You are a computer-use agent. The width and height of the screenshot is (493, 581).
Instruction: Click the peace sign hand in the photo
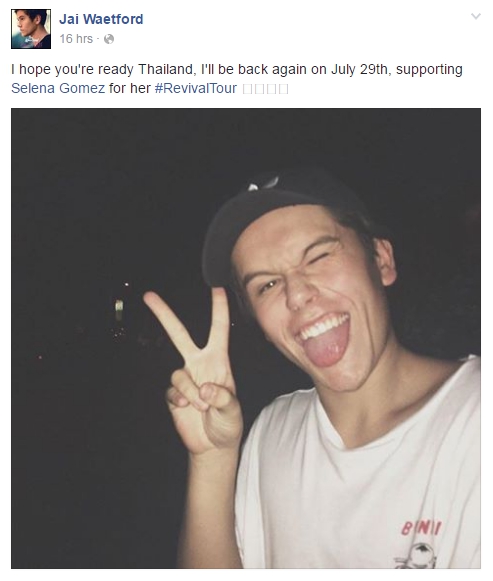196,371
